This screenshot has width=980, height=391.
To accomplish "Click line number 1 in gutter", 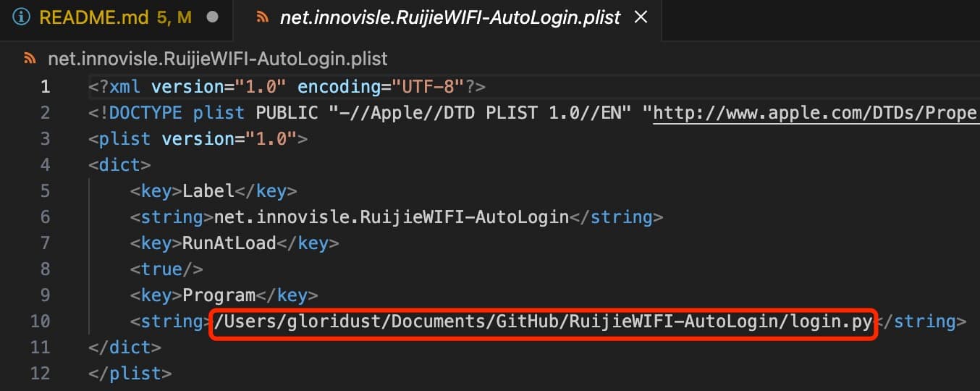I will pyautogui.click(x=45, y=87).
